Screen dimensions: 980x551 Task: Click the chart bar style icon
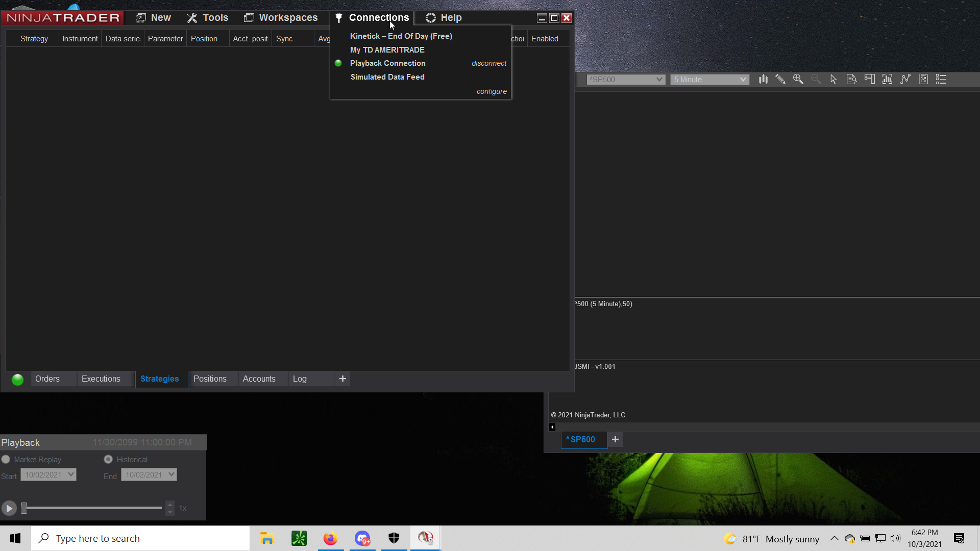(x=763, y=80)
